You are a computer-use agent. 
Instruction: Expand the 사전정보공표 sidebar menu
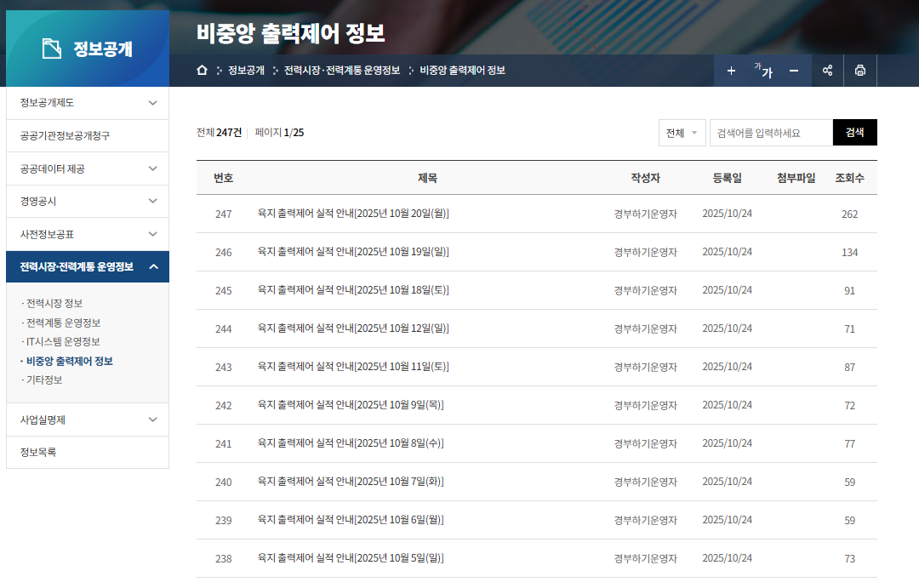pyautogui.click(x=88, y=233)
